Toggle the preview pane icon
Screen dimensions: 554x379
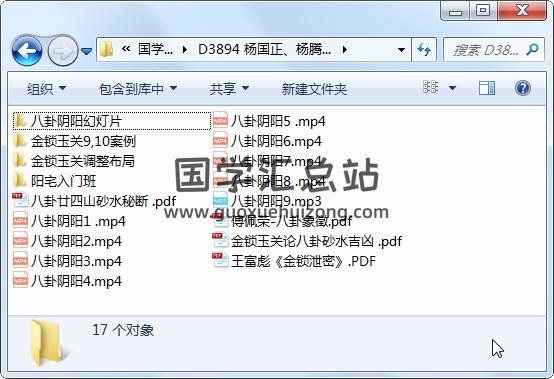pos(487,88)
